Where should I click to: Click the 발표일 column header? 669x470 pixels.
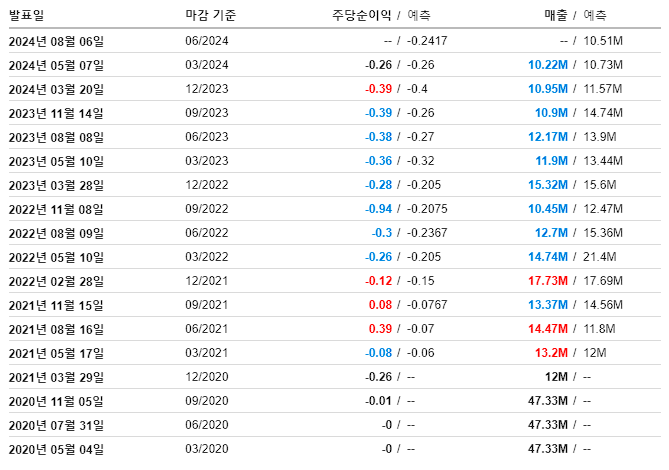click(x=26, y=15)
